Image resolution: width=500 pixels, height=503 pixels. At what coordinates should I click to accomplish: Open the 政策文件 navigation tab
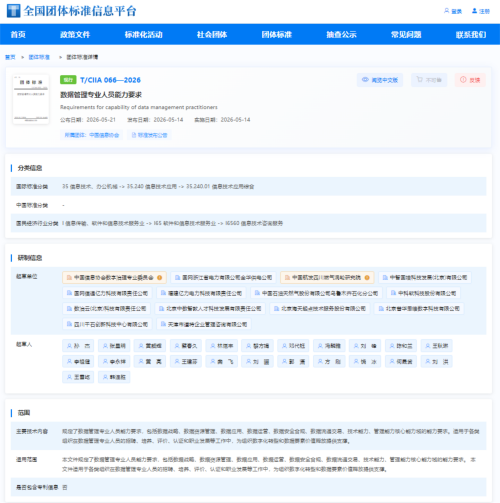click(x=75, y=34)
